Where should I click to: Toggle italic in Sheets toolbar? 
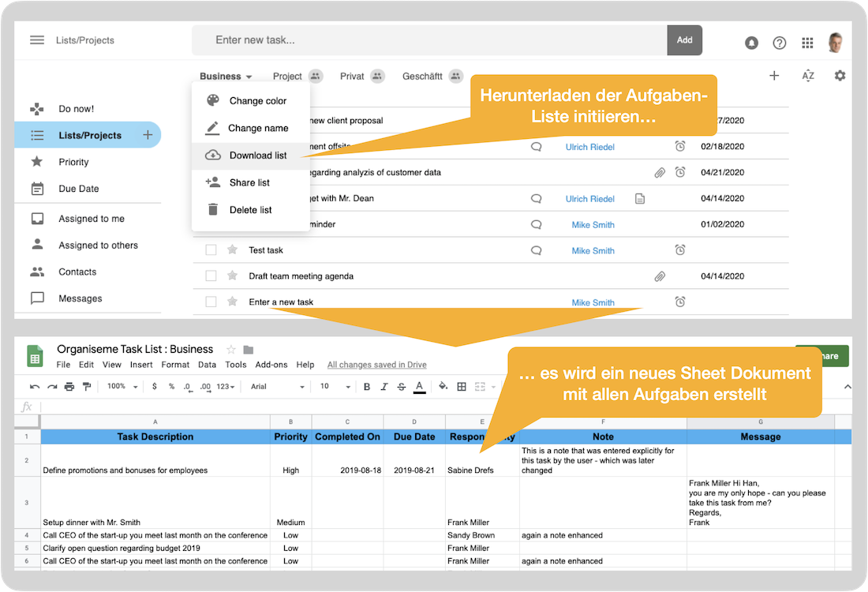coord(384,387)
